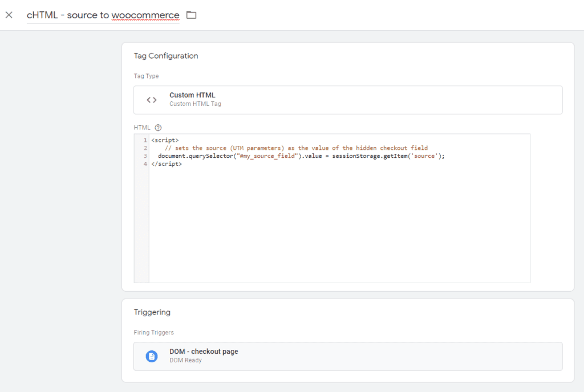Click the opening <script> line in the editor
The width and height of the screenshot is (584, 392).
(165, 140)
